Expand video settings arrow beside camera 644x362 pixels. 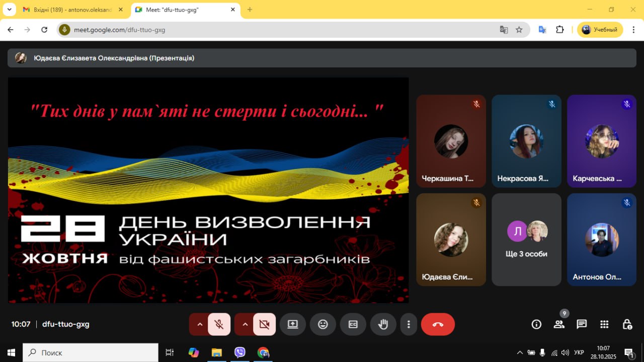[x=245, y=324]
